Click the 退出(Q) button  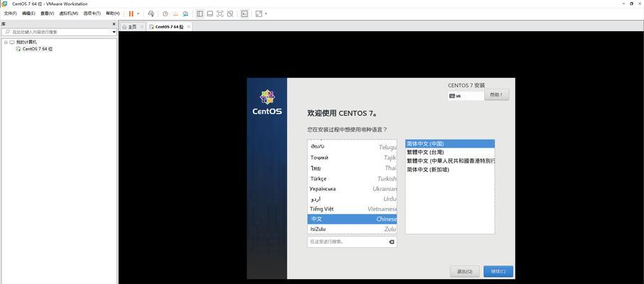(x=465, y=271)
